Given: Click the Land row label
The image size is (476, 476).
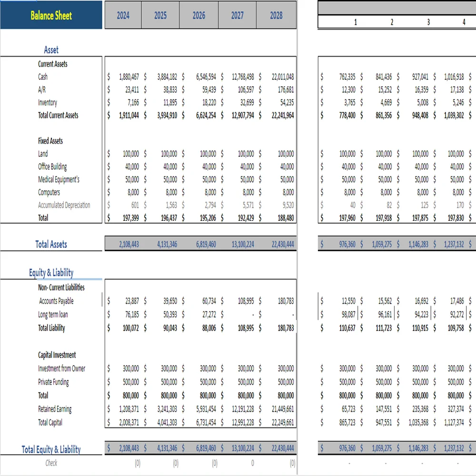Looking at the screenshot, I should pyautogui.click(x=42, y=154).
